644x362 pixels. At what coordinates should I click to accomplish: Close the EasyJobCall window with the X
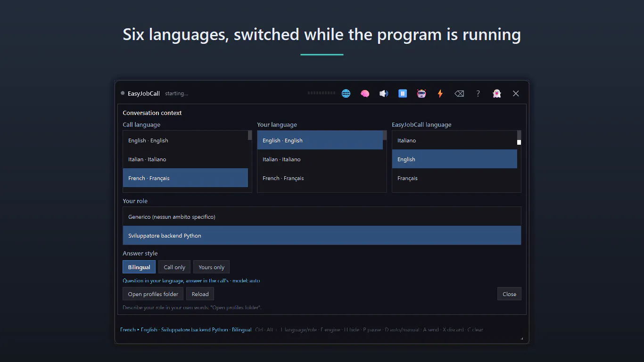[x=516, y=93]
